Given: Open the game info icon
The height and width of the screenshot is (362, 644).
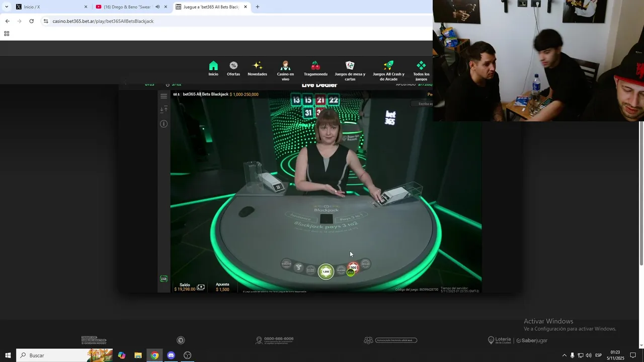Looking at the screenshot, I should pyautogui.click(x=164, y=124).
